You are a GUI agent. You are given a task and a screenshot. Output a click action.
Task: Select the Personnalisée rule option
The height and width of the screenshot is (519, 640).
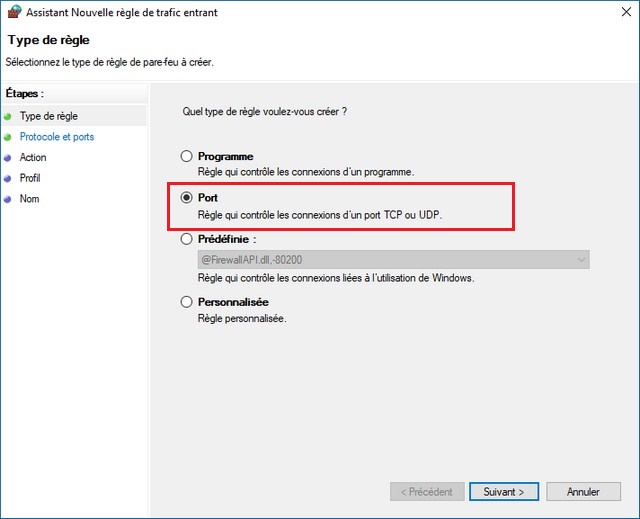pos(186,302)
